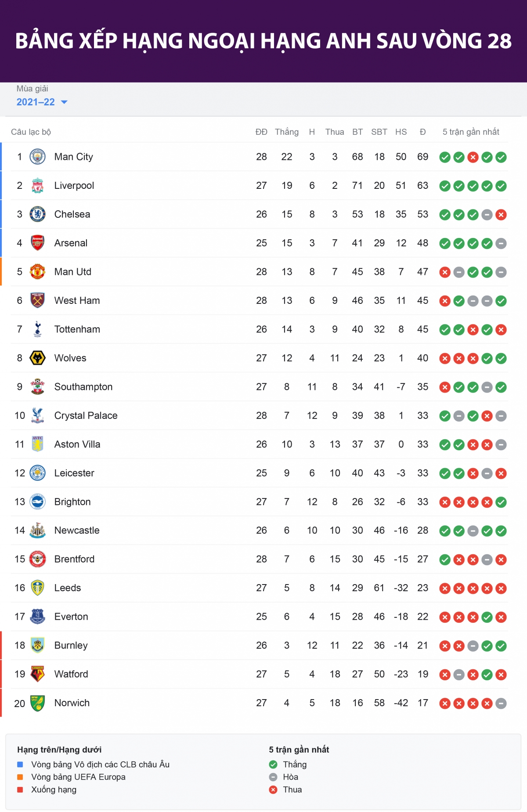Click the Tottenham club crest
This screenshot has width=527, height=812.
(x=37, y=329)
